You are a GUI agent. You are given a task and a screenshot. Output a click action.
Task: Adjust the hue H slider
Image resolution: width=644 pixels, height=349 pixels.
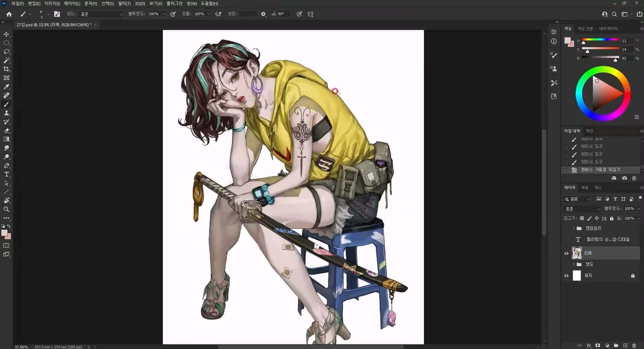click(601, 40)
